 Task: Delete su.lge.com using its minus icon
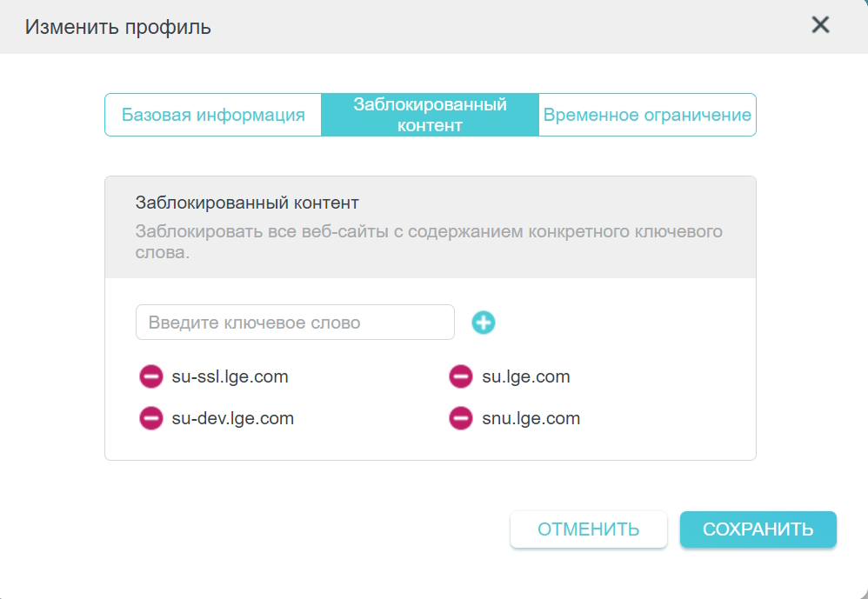(x=460, y=376)
